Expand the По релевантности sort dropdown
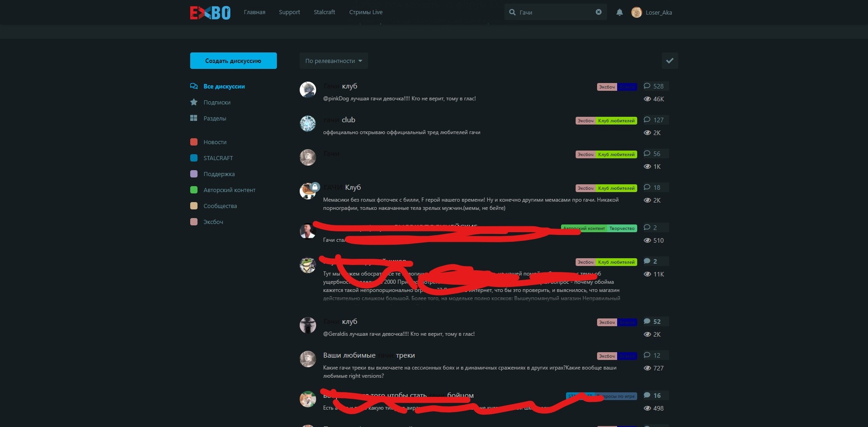The height and width of the screenshot is (427, 868). click(333, 61)
